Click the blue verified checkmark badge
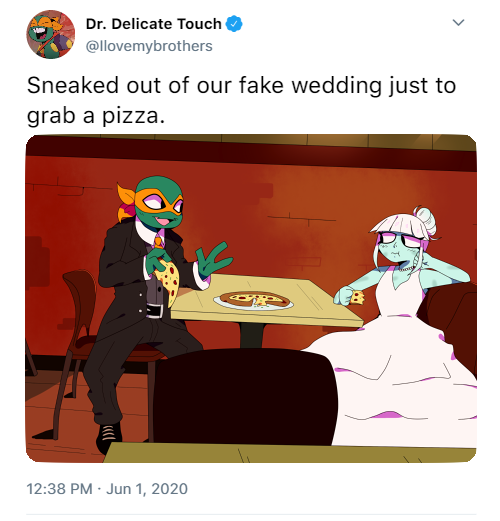The height and width of the screenshot is (521, 500). click(x=234, y=24)
